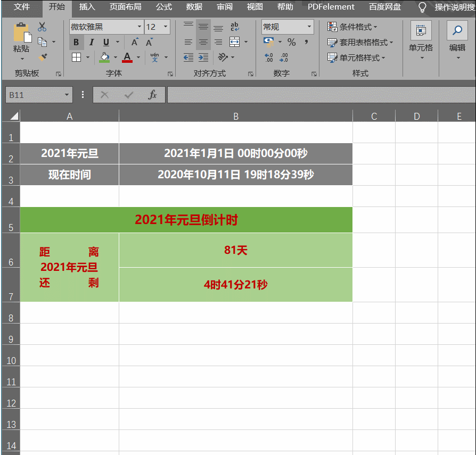Open the 字体 font dialog launcher
476x455 pixels.
tap(170, 74)
